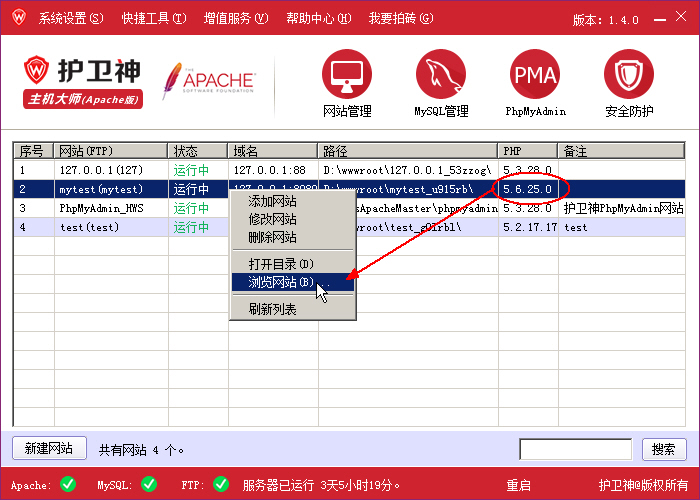Click the 护卫神PhpMyAdmin网站 remark cell
700x500 pixels.
(x=623, y=208)
